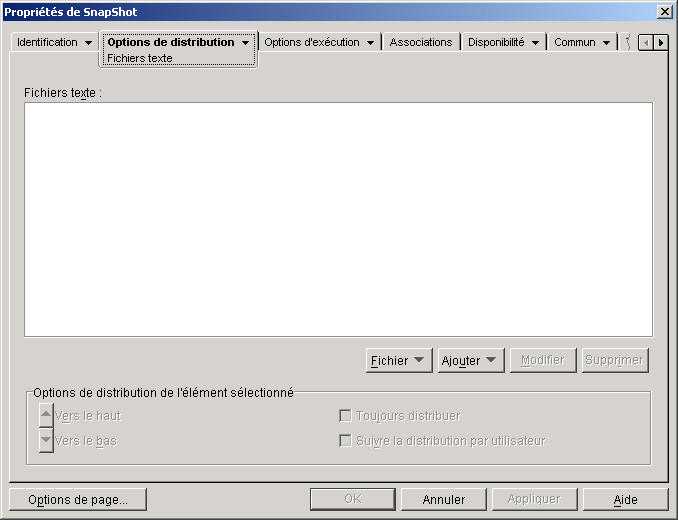Image resolution: width=678 pixels, height=520 pixels.
Task: Open the Fichier dropdown button
Action: pyautogui.click(x=399, y=360)
